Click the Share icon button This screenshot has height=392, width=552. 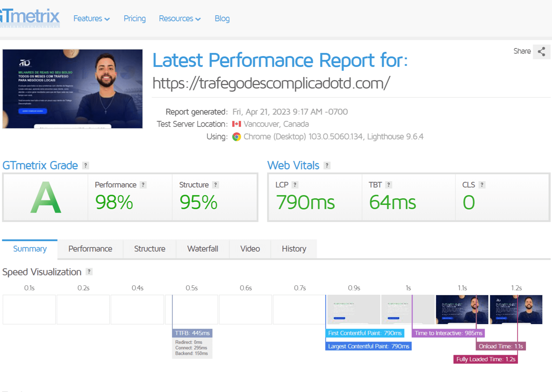pyautogui.click(x=541, y=51)
